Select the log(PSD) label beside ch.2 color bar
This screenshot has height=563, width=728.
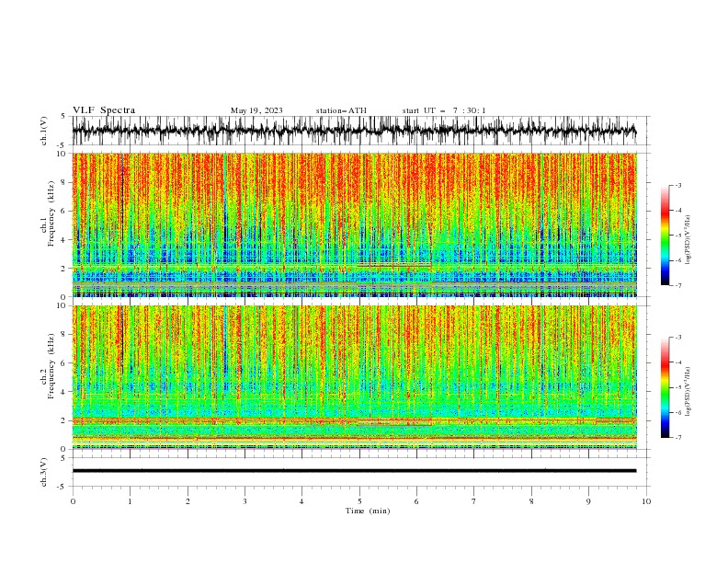click(x=688, y=392)
